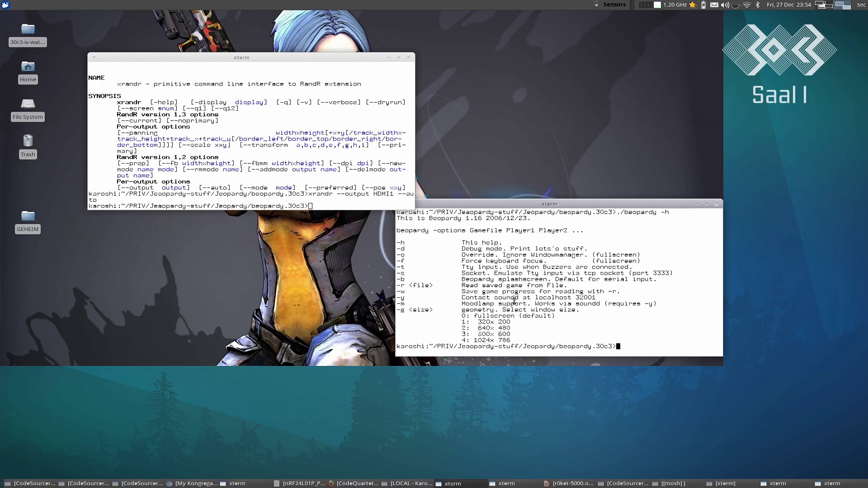Focus the xrandr xterm title bar
The image size is (868, 488).
pyautogui.click(x=241, y=57)
